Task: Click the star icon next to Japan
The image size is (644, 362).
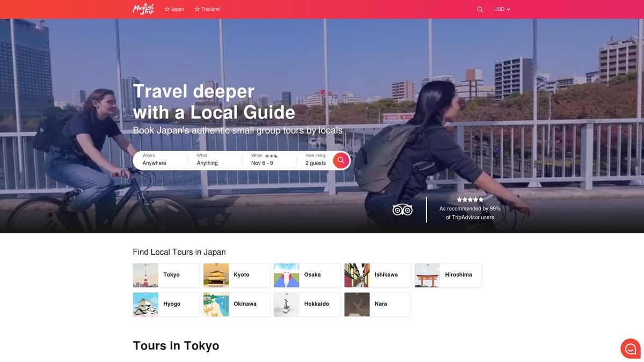Action: (x=166, y=9)
